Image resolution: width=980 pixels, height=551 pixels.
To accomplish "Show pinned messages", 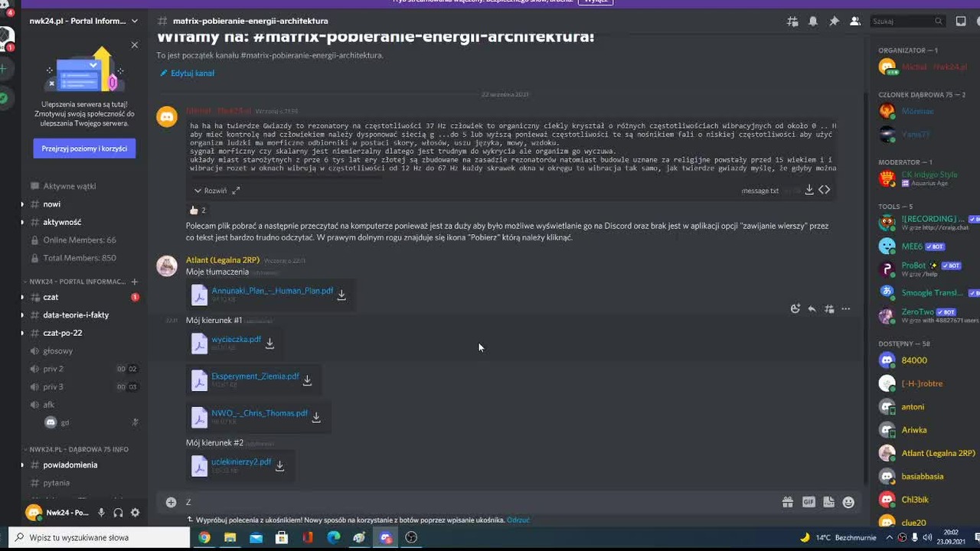I will 834,21.
